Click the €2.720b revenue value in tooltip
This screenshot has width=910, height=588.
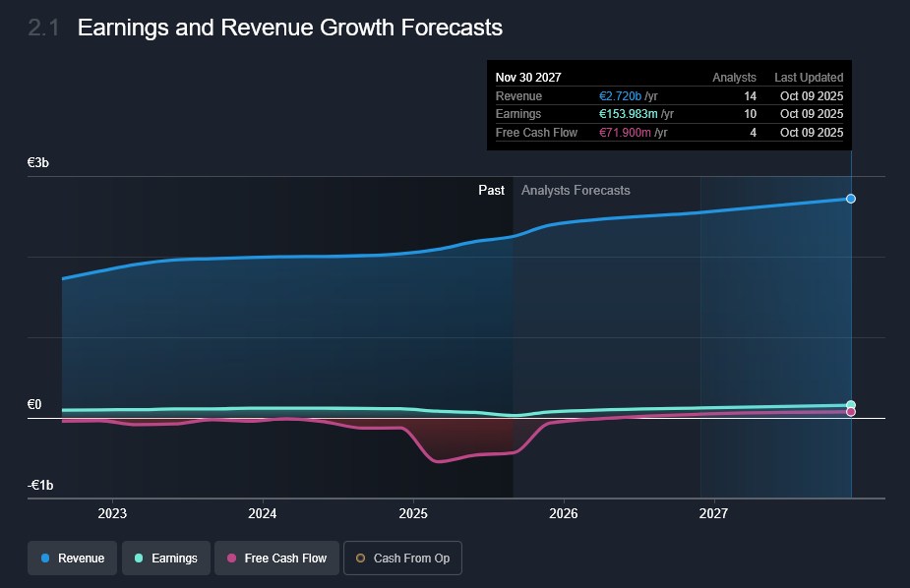coord(620,96)
